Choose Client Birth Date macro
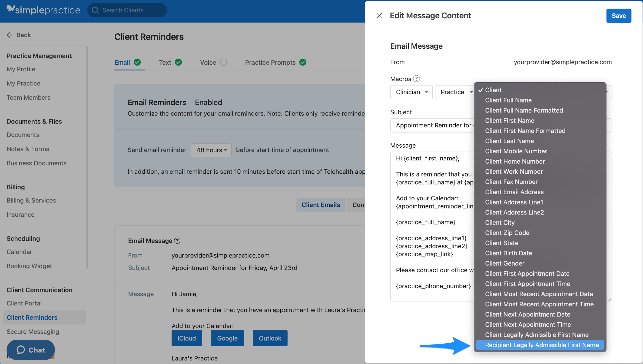Viewport: 643px width, 364px height. click(540, 253)
